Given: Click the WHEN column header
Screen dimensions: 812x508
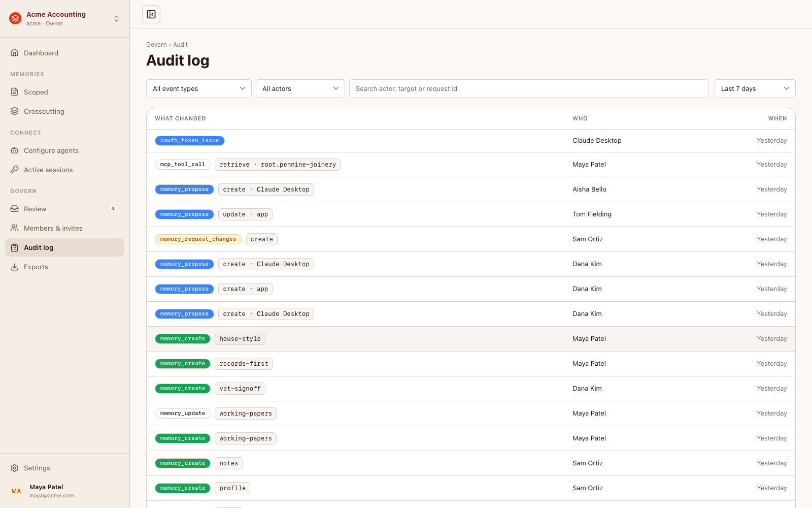Looking at the screenshot, I should [x=777, y=118].
